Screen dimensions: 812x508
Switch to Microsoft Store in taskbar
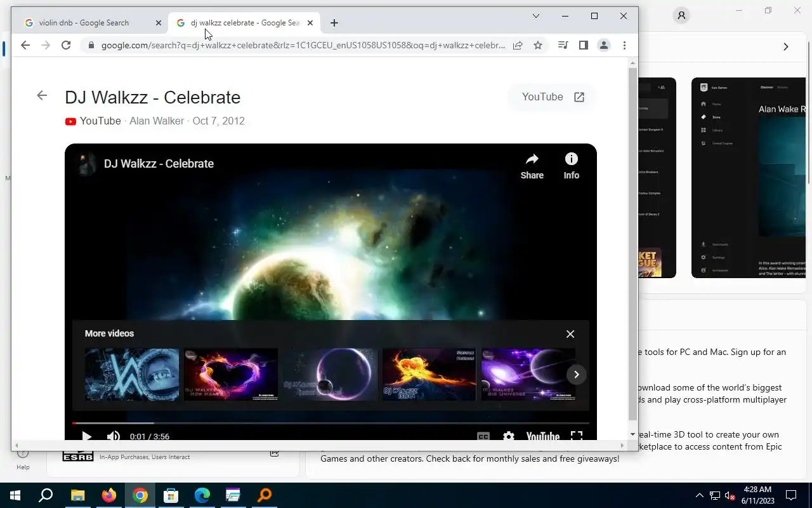coord(171,495)
